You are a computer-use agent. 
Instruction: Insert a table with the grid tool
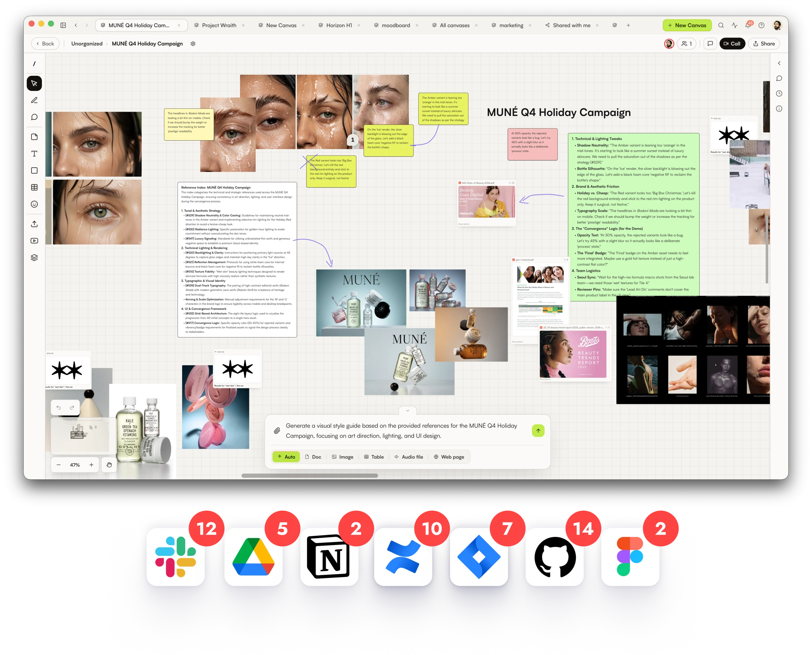pos(34,187)
